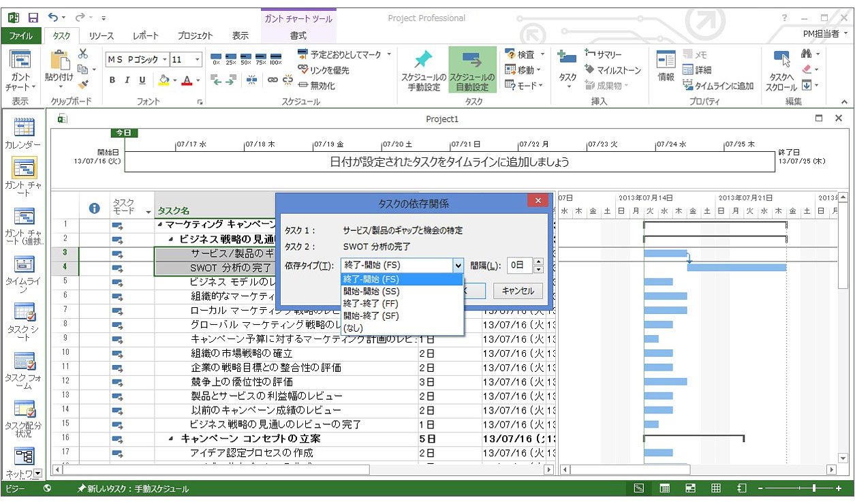Viewport: 855px width, 504px height.
Task: Expand the 予定どおりとしてマーク dropdown arrow
Action: tap(389, 54)
